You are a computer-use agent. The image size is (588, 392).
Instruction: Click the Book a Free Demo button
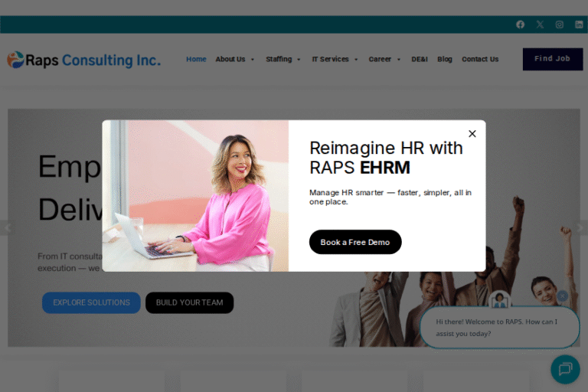click(x=355, y=242)
